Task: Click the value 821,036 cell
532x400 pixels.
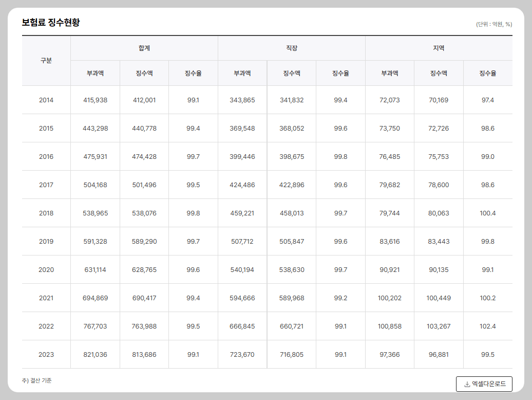Action: [x=96, y=355]
